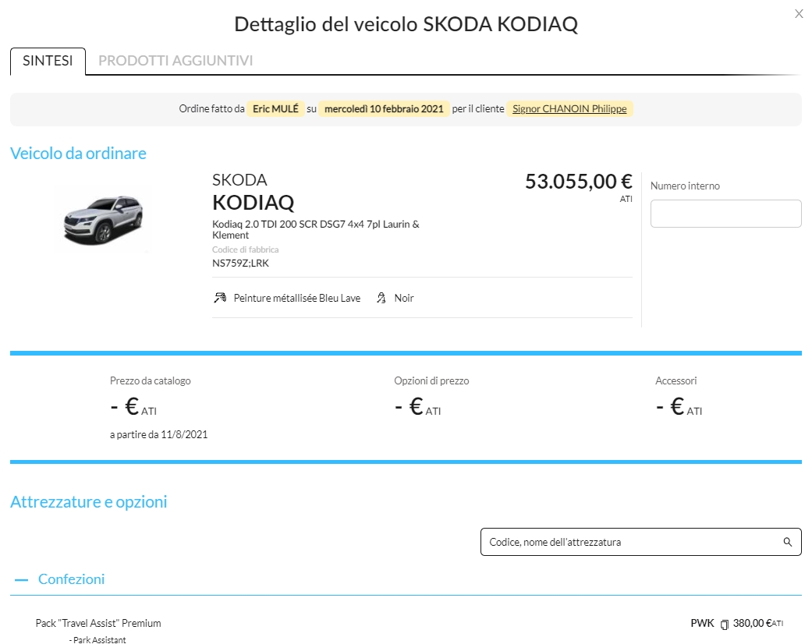Click the a partire da 11/8/2021 text

tap(158, 435)
